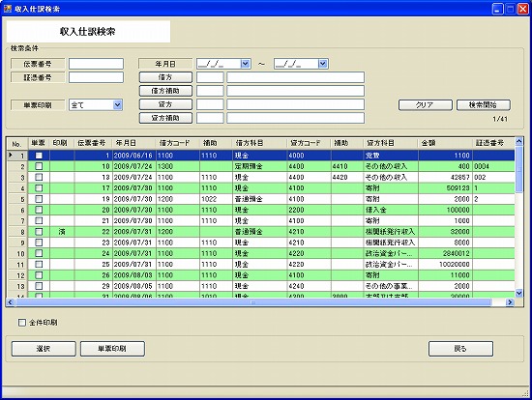The height and width of the screenshot is (400, 532).
Task: Open the start date 年月日 dropdown
Action: [x=245, y=64]
